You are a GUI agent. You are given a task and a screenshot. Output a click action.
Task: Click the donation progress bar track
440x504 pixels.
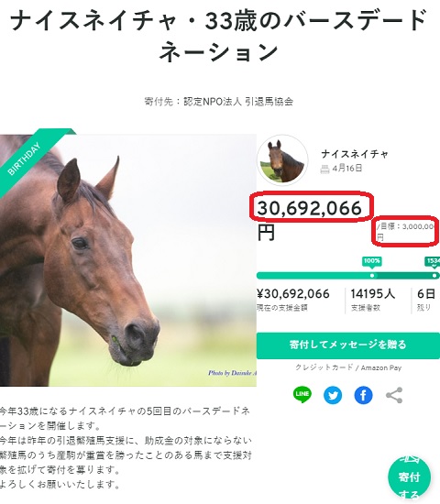point(348,276)
